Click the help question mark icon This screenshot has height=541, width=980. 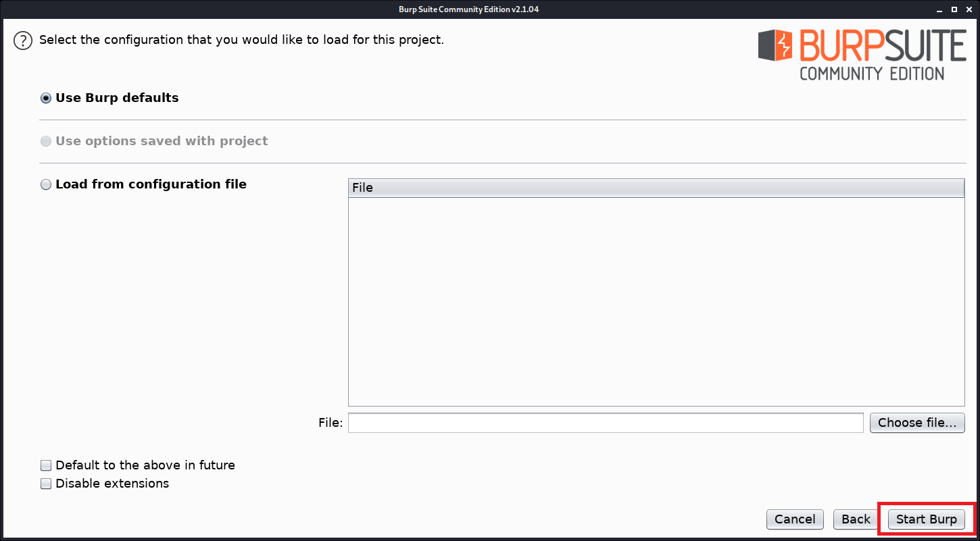tap(23, 41)
